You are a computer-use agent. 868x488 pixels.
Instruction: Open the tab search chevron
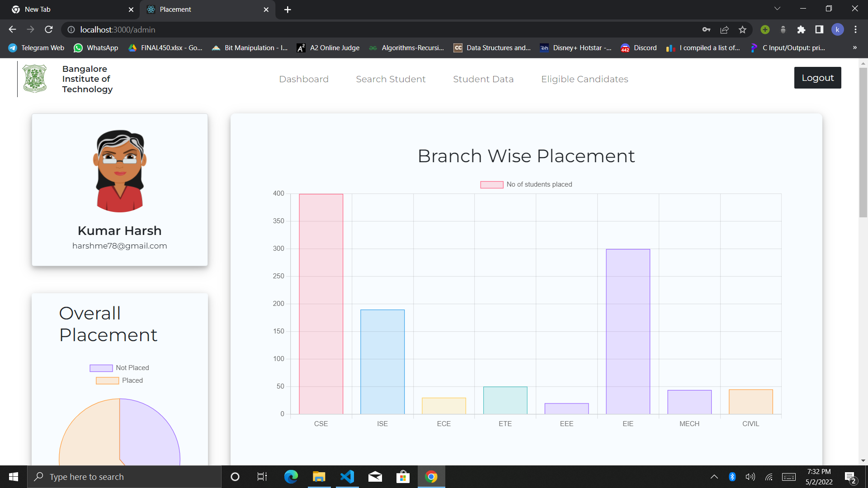(777, 8)
